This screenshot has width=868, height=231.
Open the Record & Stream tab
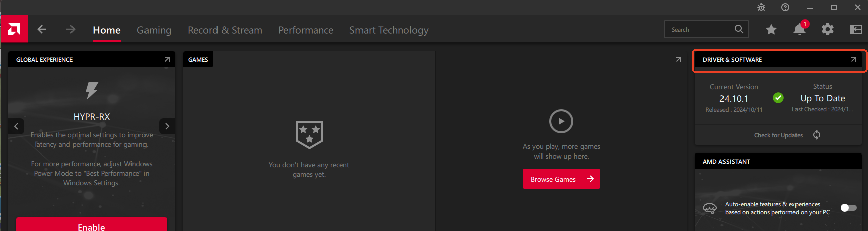(x=225, y=30)
